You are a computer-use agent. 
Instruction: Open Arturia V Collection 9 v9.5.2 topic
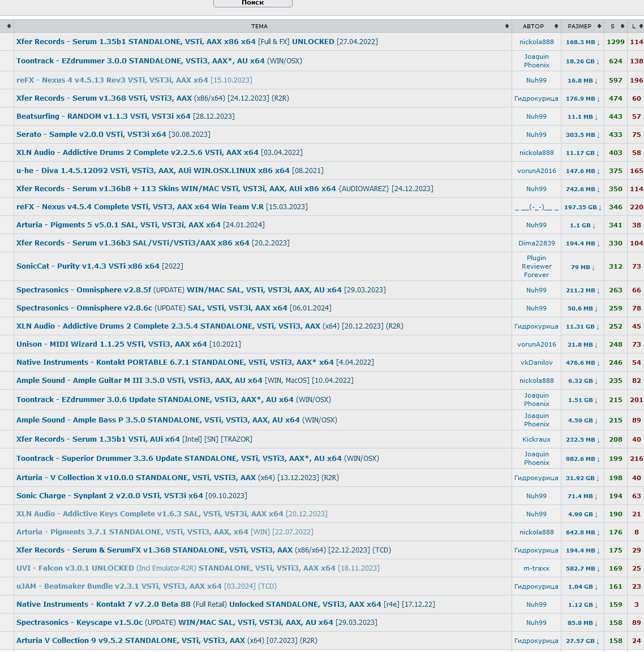pyautogui.click(x=167, y=640)
